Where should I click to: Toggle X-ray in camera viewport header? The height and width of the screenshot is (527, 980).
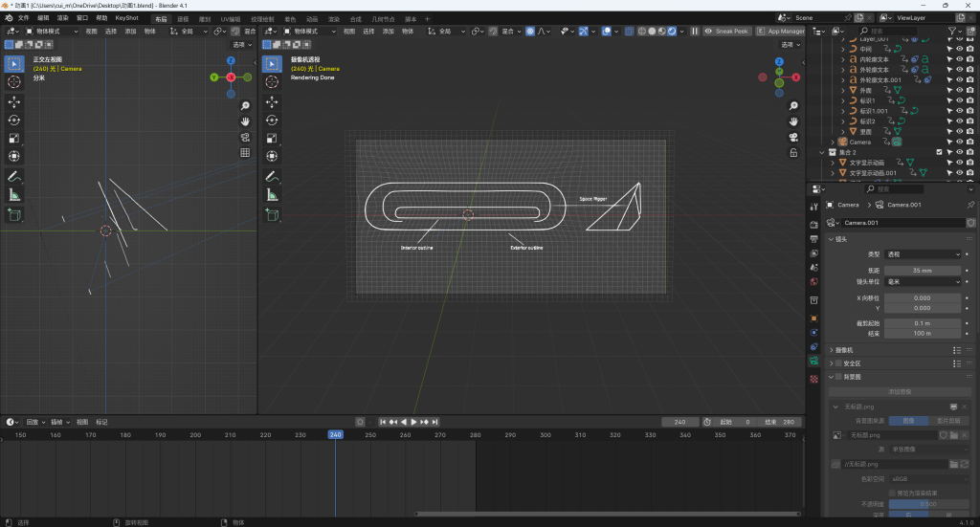630,32
